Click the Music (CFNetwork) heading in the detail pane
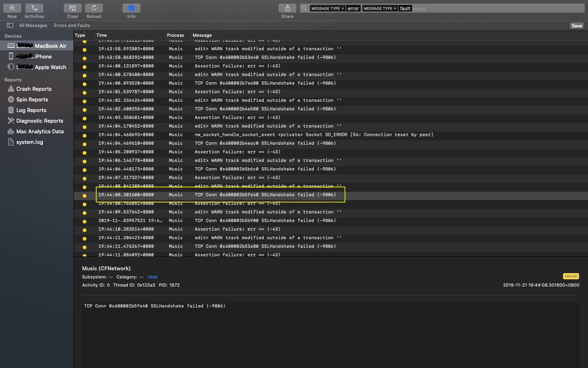This screenshot has width=588, height=368. click(106, 268)
